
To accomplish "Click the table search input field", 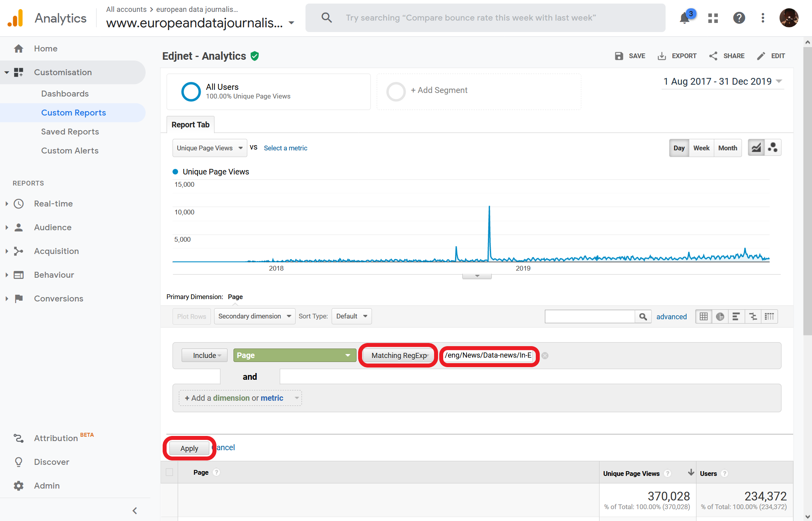I will point(590,316).
